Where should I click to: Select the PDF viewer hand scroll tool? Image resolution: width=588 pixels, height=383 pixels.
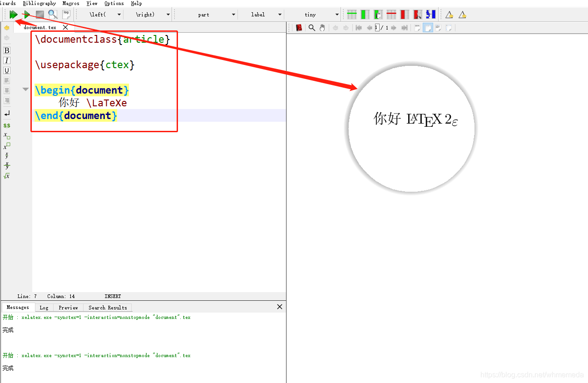(322, 28)
